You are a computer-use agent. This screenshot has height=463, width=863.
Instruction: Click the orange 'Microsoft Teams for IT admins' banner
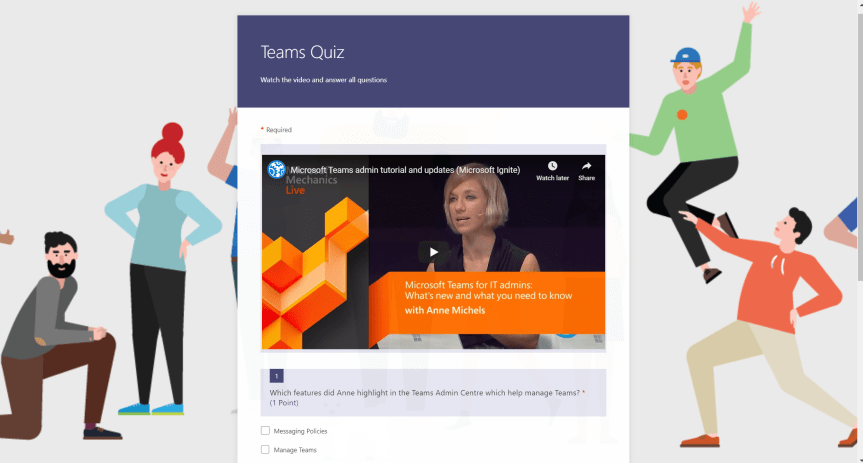pos(487,302)
